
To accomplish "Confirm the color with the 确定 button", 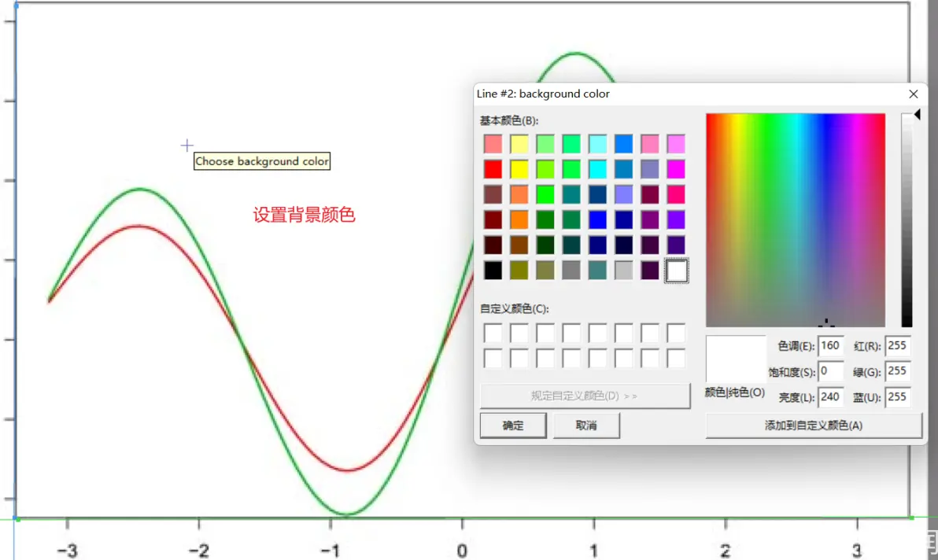I will (x=512, y=426).
